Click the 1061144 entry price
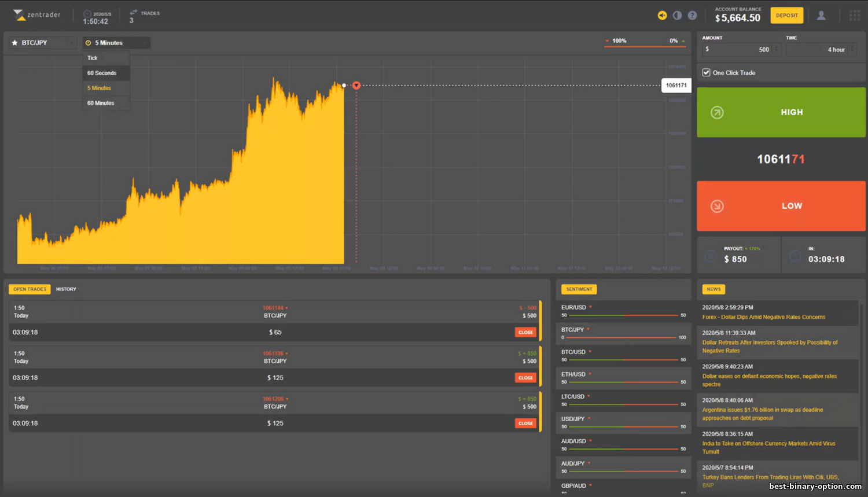The width and height of the screenshot is (868, 497). 273,308
